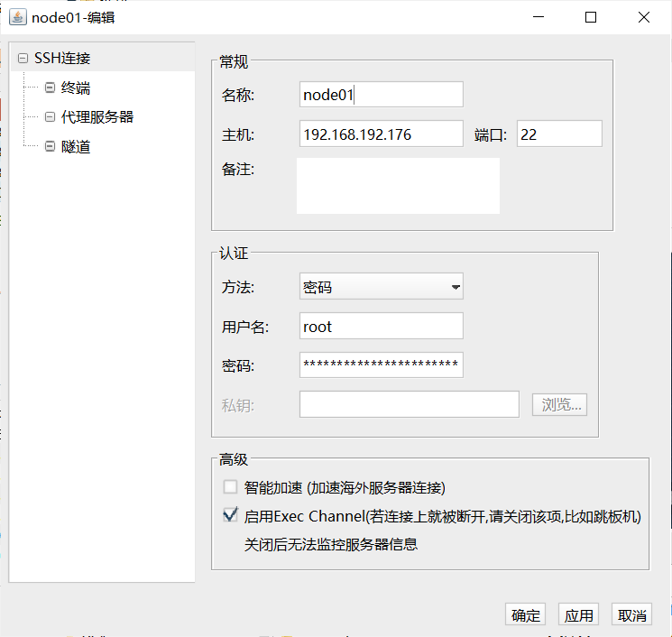Click the 常规 group label
The image size is (672, 637).
234,61
